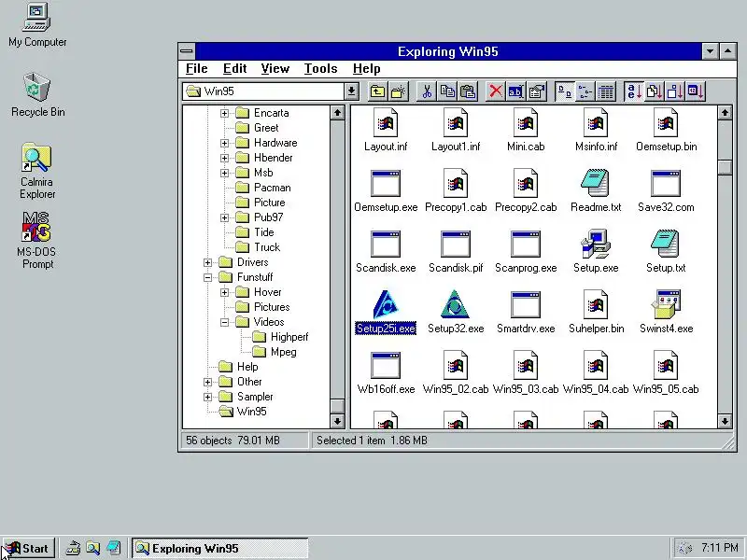The height and width of the screenshot is (560, 747).
Task: Open the Help menu
Action: [x=366, y=68]
